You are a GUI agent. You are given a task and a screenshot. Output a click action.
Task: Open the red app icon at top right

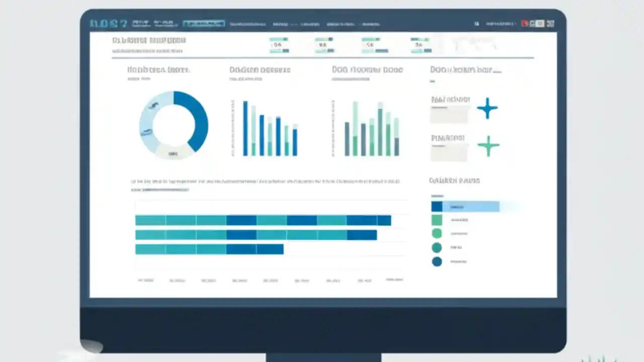coord(524,24)
